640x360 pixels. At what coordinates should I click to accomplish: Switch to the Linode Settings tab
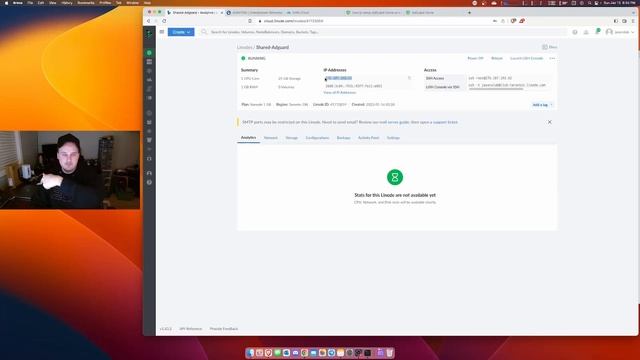click(393, 138)
